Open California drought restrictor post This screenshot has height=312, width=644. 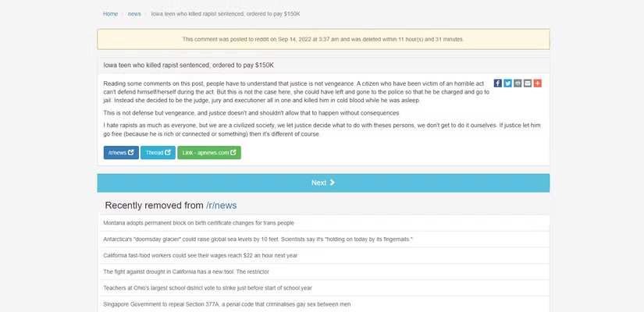click(186, 271)
